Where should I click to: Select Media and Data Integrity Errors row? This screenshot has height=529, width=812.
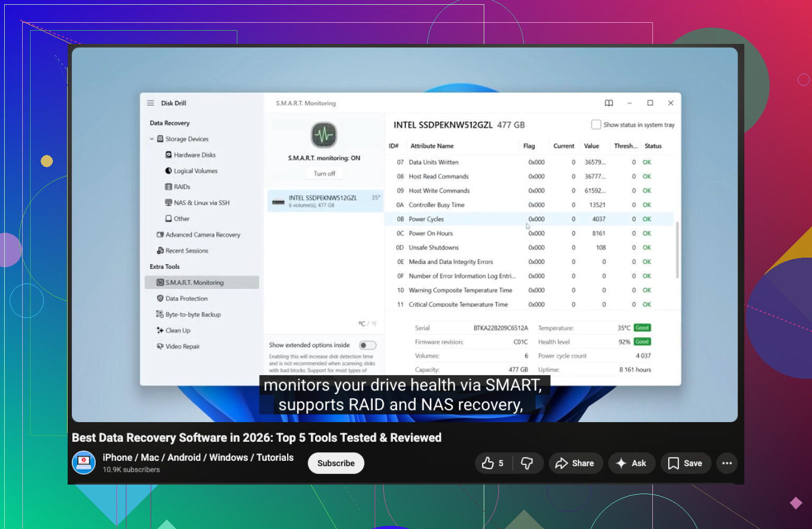(x=530, y=262)
